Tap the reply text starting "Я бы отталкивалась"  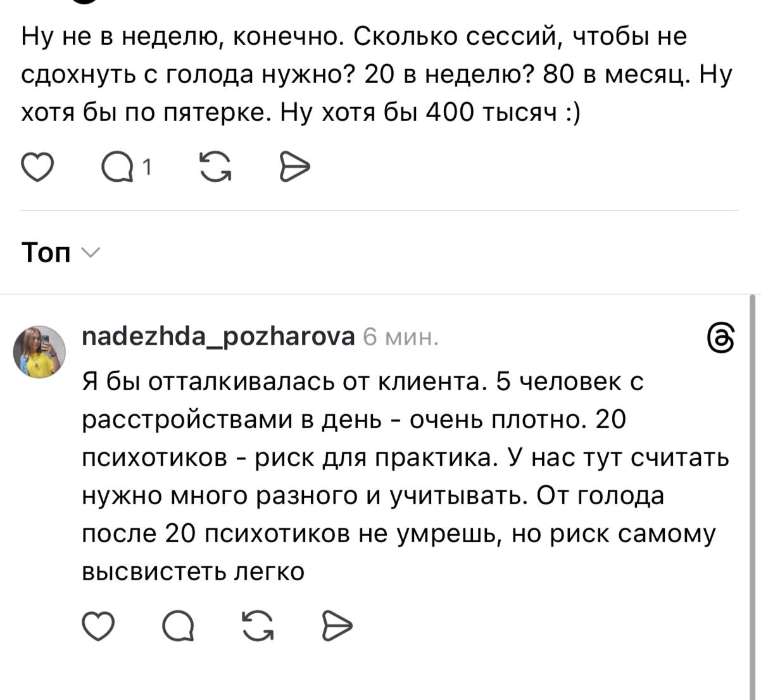pyautogui.click(x=405, y=476)
